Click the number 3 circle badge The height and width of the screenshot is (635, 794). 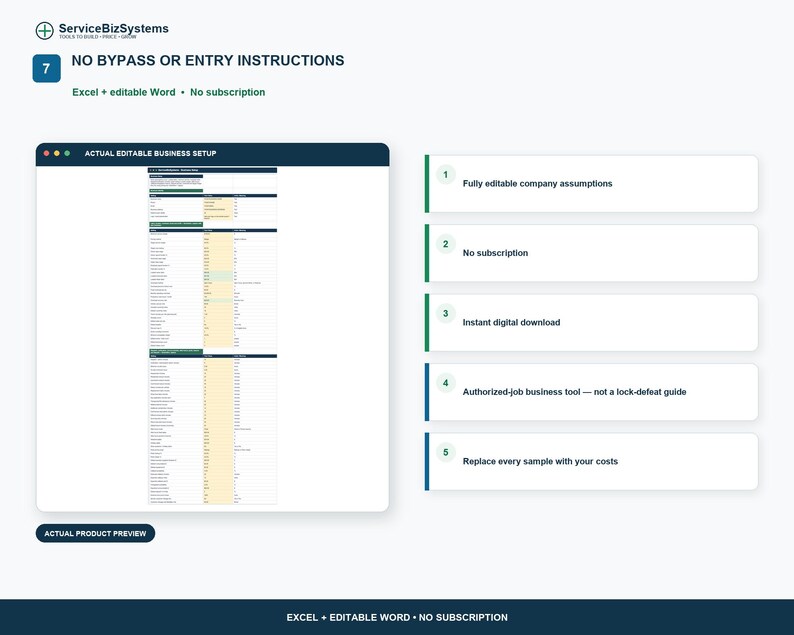pos(446,313)
